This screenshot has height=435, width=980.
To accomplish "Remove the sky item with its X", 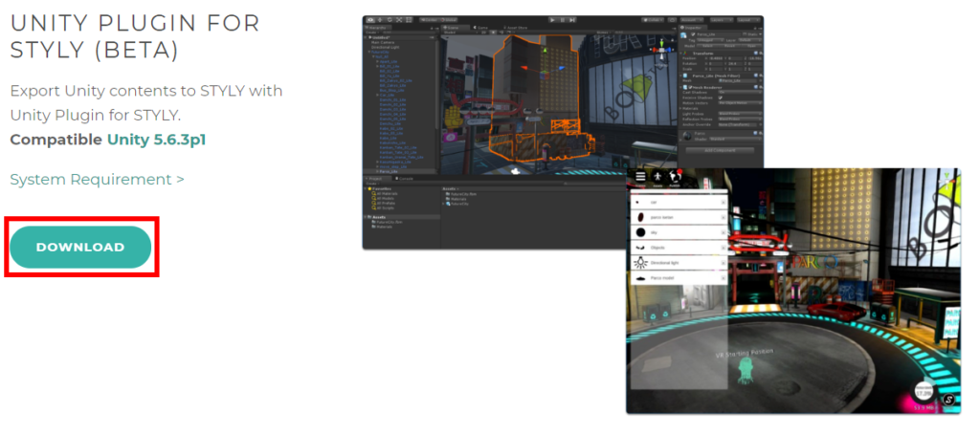I will tap(724, 232).
